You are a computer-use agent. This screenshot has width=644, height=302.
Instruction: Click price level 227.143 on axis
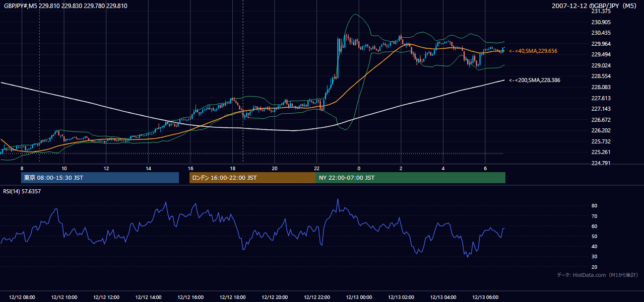[x=601, y=109]
